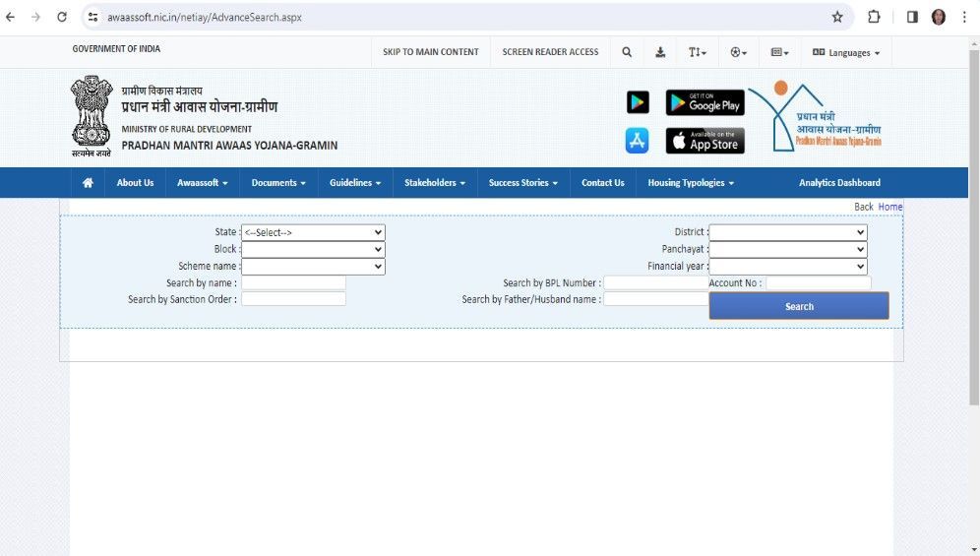Open the District dropdown list
The image size is (980, 556).
(x=787, y=232)
